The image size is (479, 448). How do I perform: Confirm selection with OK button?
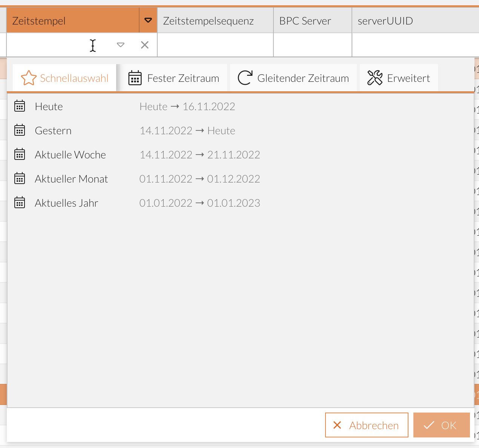click(441, 425)
